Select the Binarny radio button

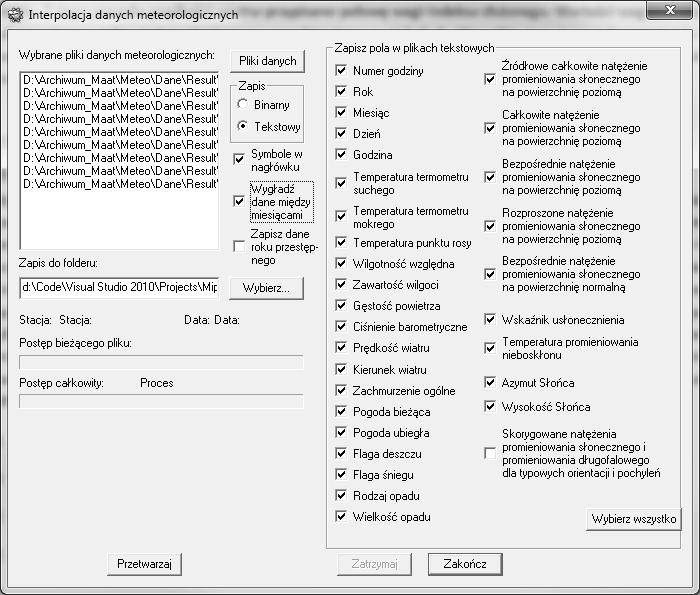coord(242,104)
